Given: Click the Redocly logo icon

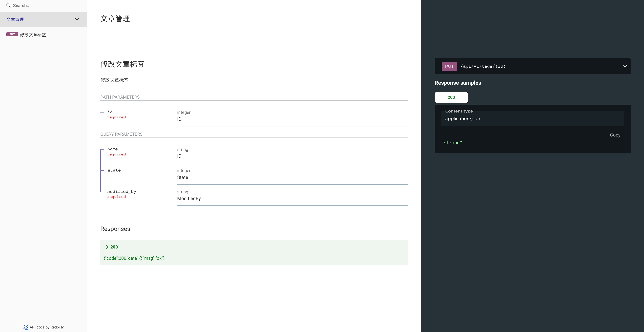Looking at the screenshot, I should point(26,327).
